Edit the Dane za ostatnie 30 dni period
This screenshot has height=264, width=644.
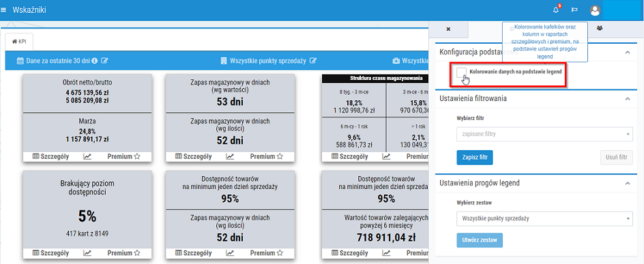click(105, 61)
